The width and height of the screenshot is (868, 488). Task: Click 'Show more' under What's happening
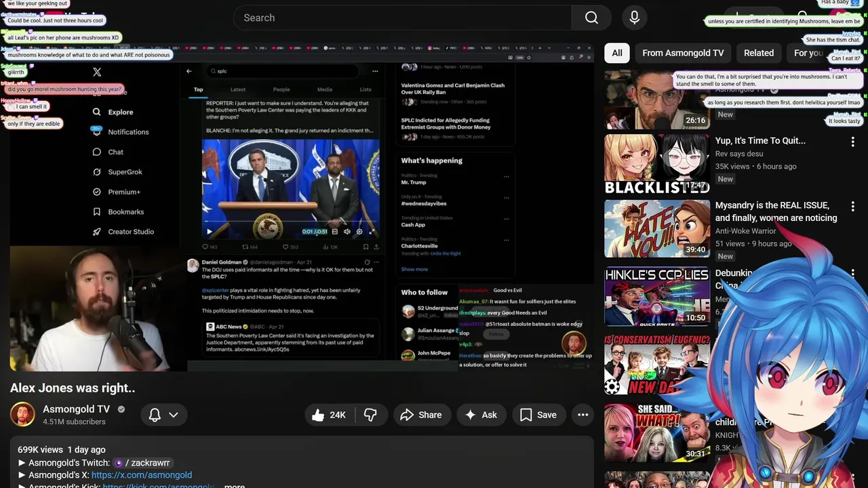(414, 269)
